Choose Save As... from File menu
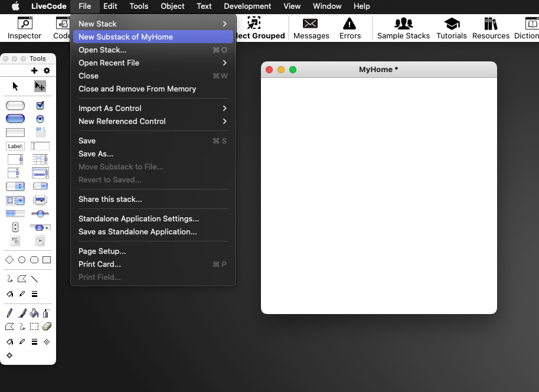Viewport: 539px width, 392px height. (x=96, y=153)
